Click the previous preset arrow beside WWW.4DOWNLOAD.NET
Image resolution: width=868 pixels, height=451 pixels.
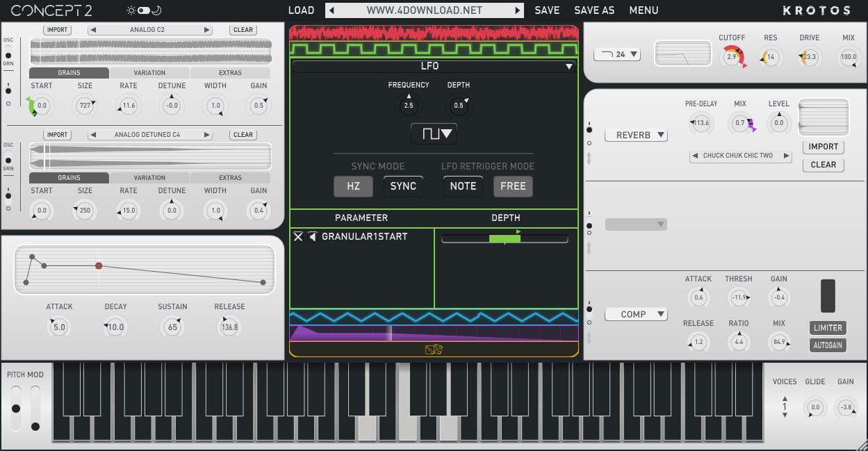tap(332, 10)
